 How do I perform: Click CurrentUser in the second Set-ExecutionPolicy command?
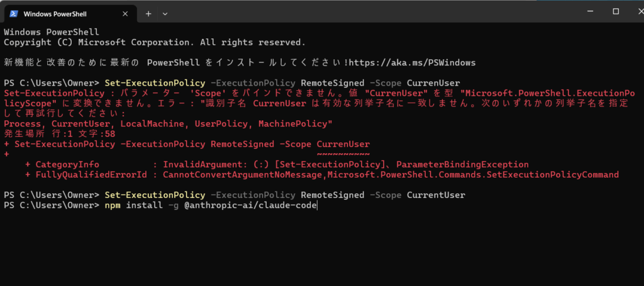tap(436, 195)
